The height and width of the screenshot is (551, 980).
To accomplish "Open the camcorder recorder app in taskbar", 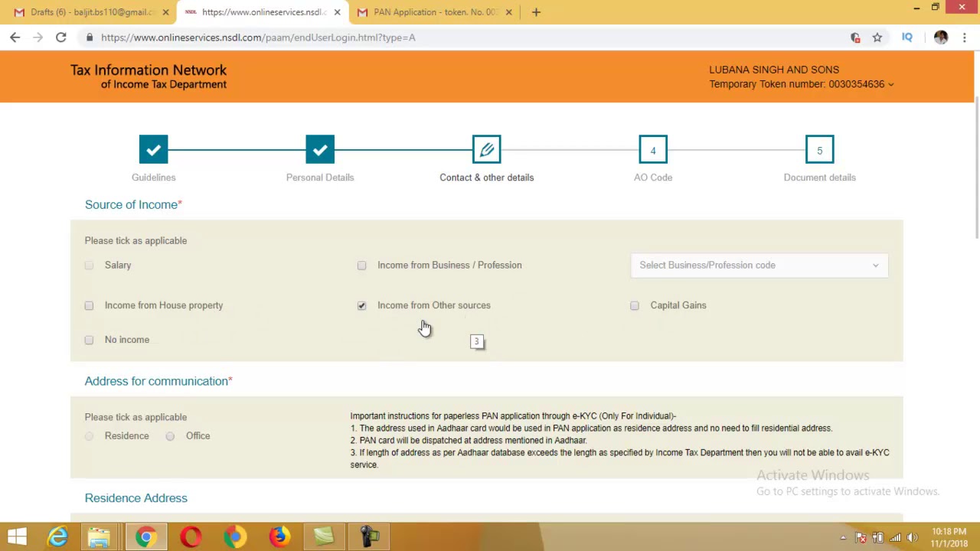I will (x=369, y=536).
